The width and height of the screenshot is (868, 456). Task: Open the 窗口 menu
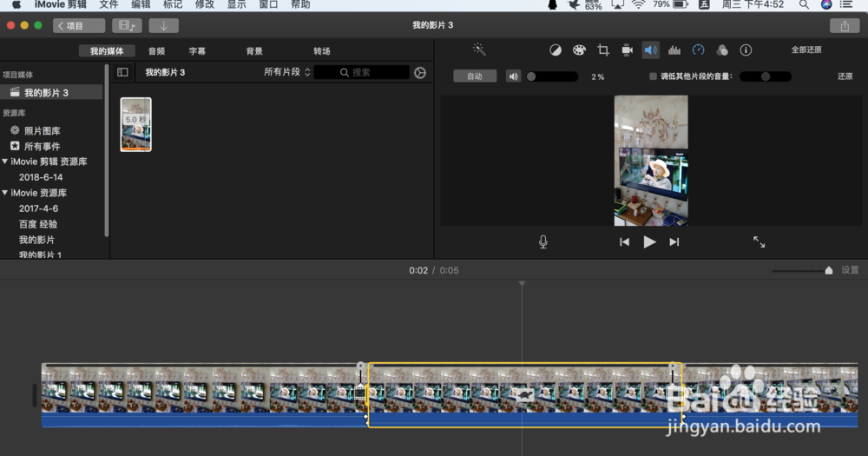pyautogui.click(x=268, y=4)
